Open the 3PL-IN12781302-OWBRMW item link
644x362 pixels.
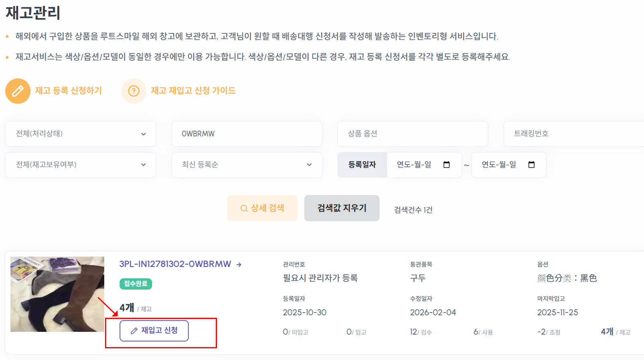[175, 264]
